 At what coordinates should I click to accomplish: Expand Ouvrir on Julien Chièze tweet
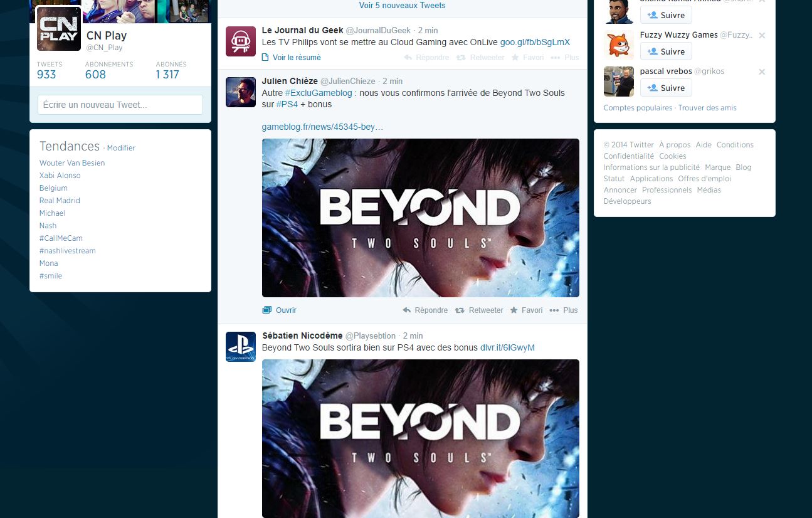(x=280, y=310)
